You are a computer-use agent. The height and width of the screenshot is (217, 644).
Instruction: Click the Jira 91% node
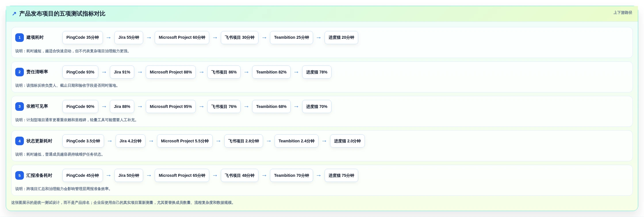pos(122,72)
